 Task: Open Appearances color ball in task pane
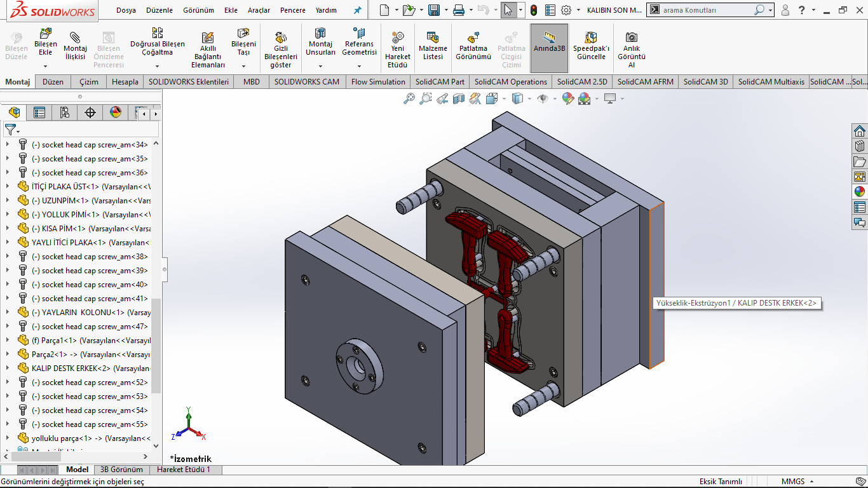click(860, 192)
